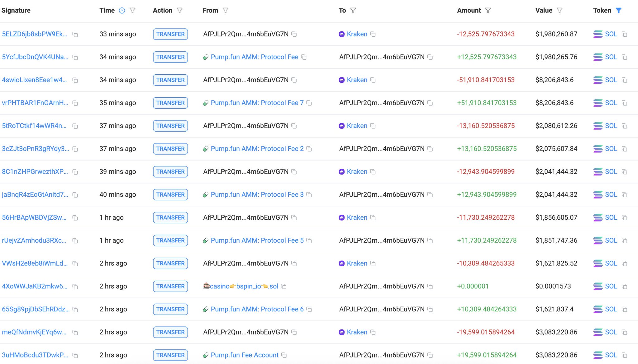
Task: Open Pump.fun Fee Account link
Action: pos(245,355)
